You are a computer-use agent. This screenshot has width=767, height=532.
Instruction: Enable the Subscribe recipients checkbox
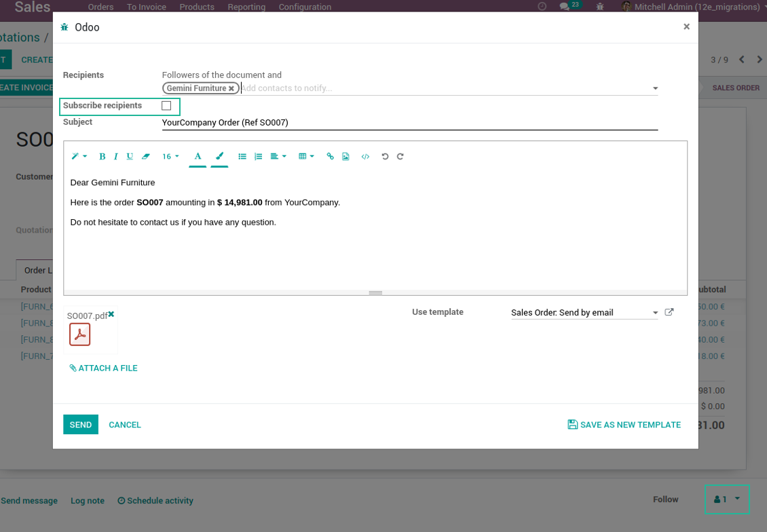(x=166, y=106)
